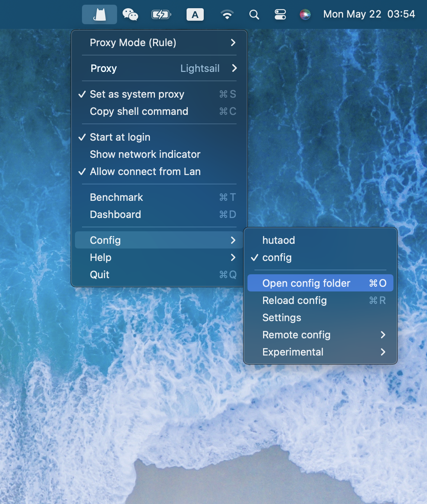This screenshot has width=427, height=504.
Task: Launch Siri from the menu bar
Action: click(x=305, y=14)
